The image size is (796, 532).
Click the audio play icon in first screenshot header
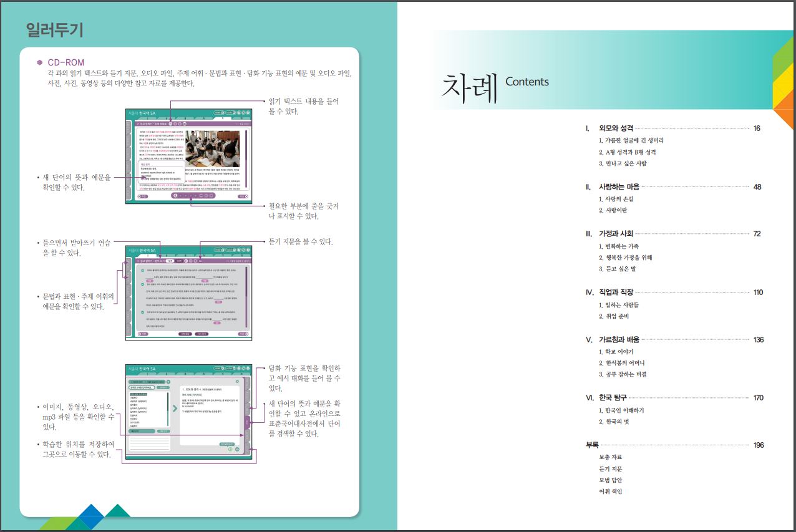169,123
